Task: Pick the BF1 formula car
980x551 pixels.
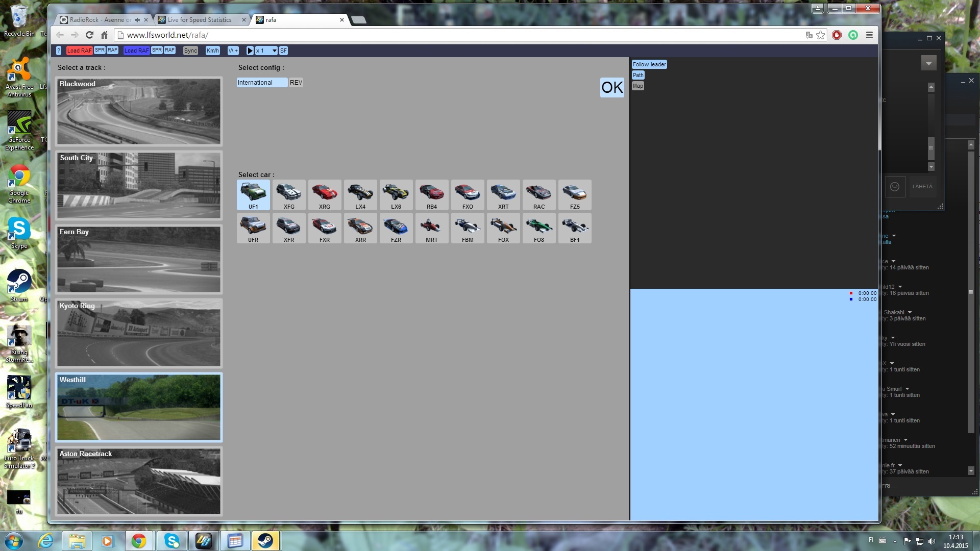Action: [x=575, y=228]
